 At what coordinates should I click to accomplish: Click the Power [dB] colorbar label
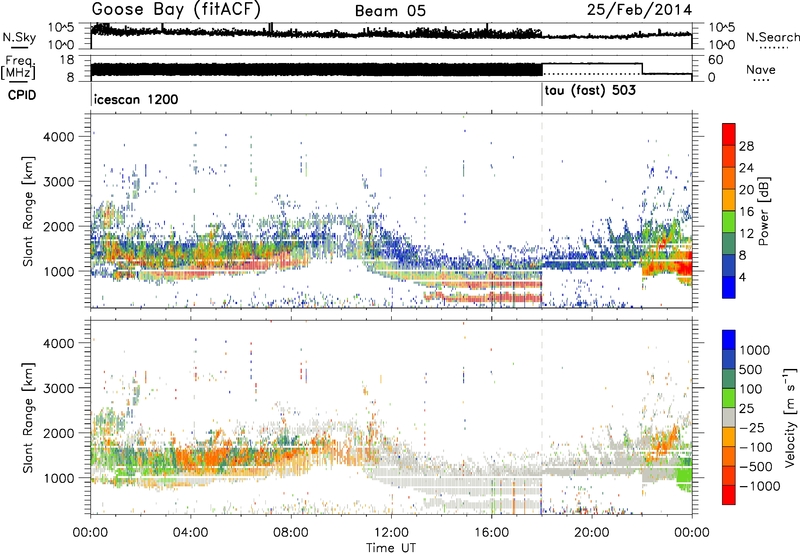[763, 211]
